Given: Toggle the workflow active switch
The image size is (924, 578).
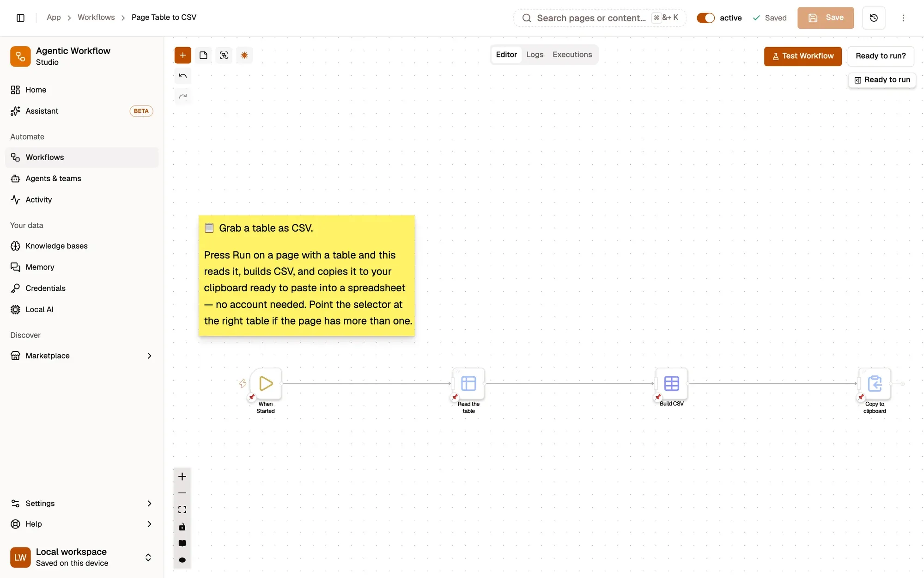Looking at the screenshot, I should [x=705, y=18].
